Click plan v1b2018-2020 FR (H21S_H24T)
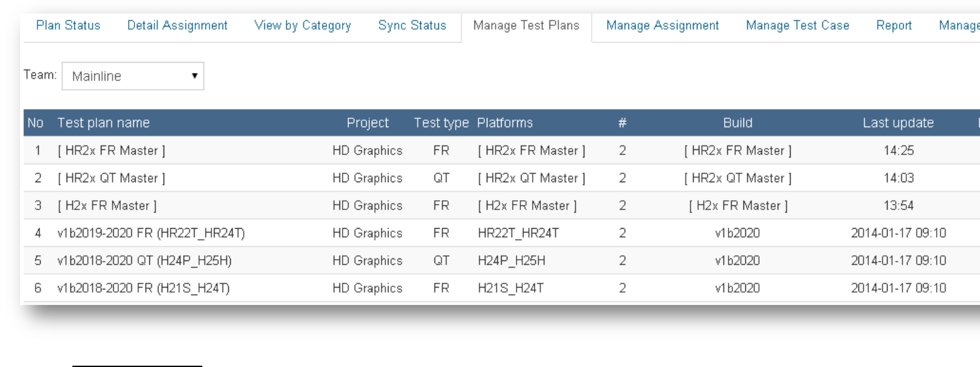The image size is (980, 367). (x=143, y=288)
